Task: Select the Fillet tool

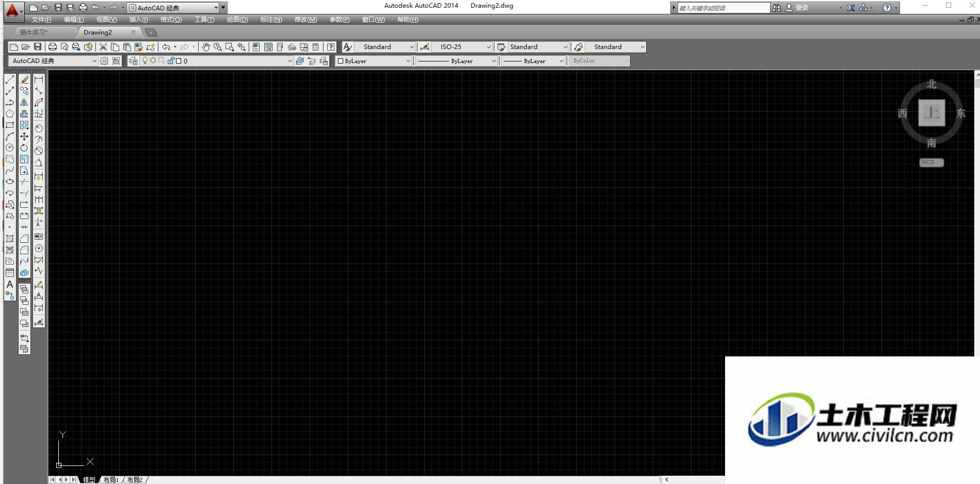Action: (24, 250)
